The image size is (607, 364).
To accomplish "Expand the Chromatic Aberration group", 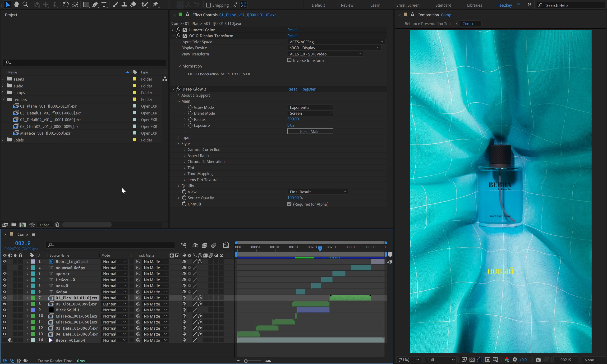I will 184,162.
